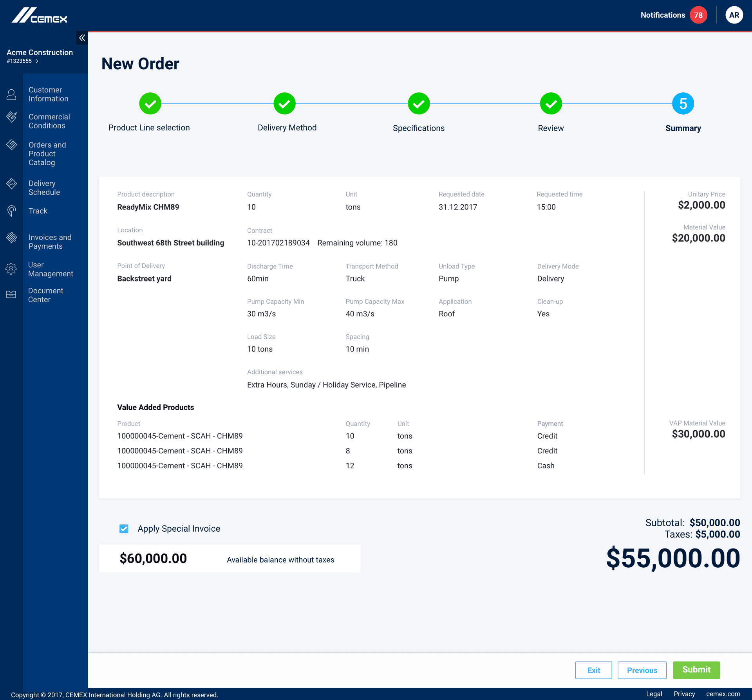Go to the Delivery Method step
This screenshot has height=700, width=752.
[284, 103]
